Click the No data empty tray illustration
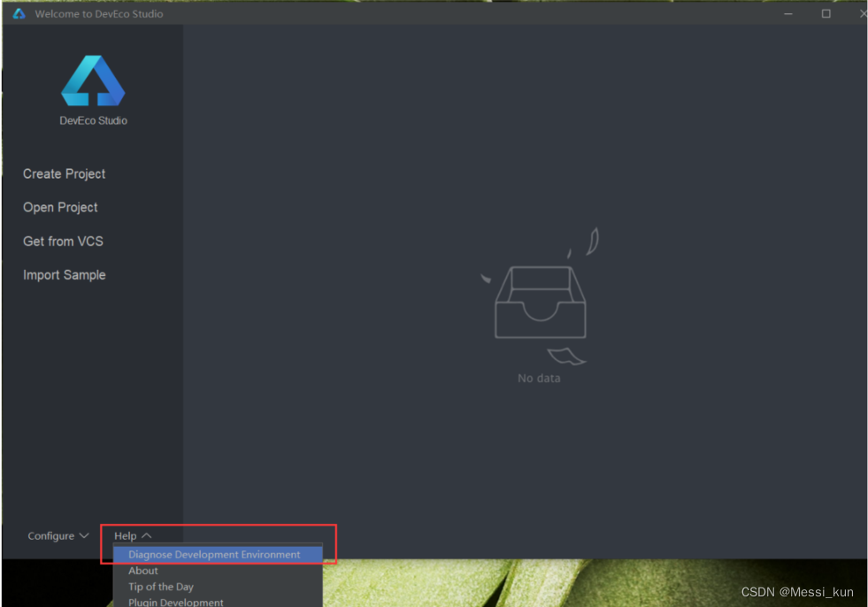The image size is (868, 607). [541, 296]
